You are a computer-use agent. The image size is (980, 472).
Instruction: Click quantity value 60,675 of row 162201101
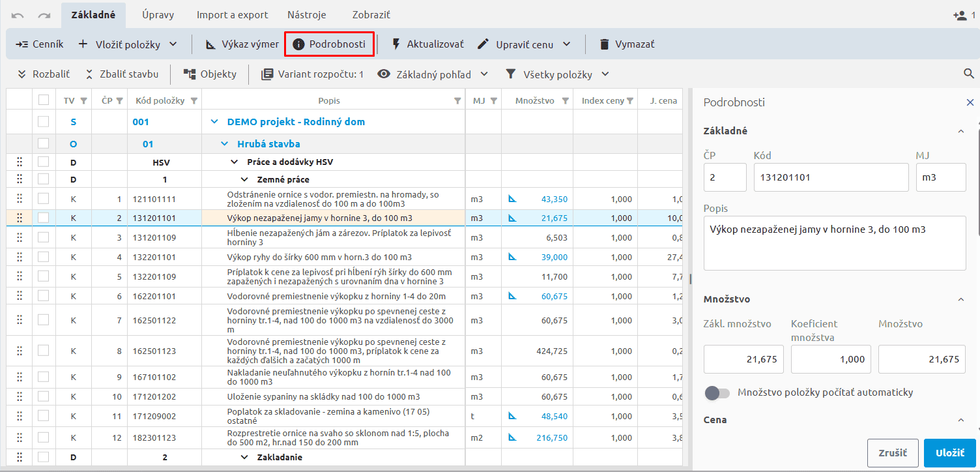point(554,296)
